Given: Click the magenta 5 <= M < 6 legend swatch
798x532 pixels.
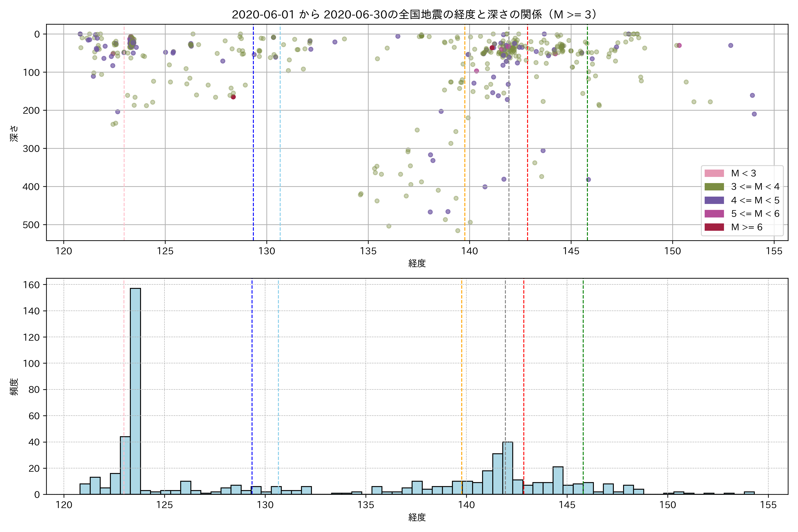Looking at the screenshot, I should 714,213.
